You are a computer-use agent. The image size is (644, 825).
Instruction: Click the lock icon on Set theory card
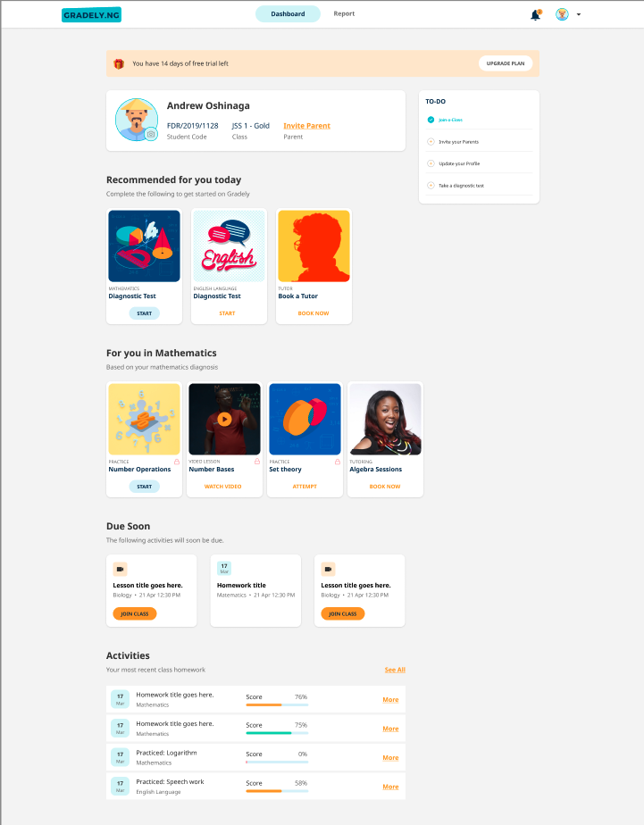point(338,462)
